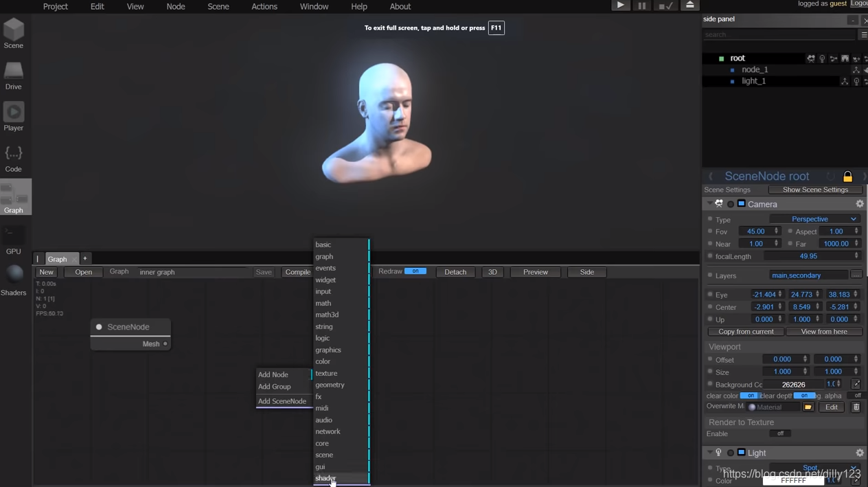This screenshot has height=487, width=868.
Task: Enable Render to Texture
Action: [781, 433]
